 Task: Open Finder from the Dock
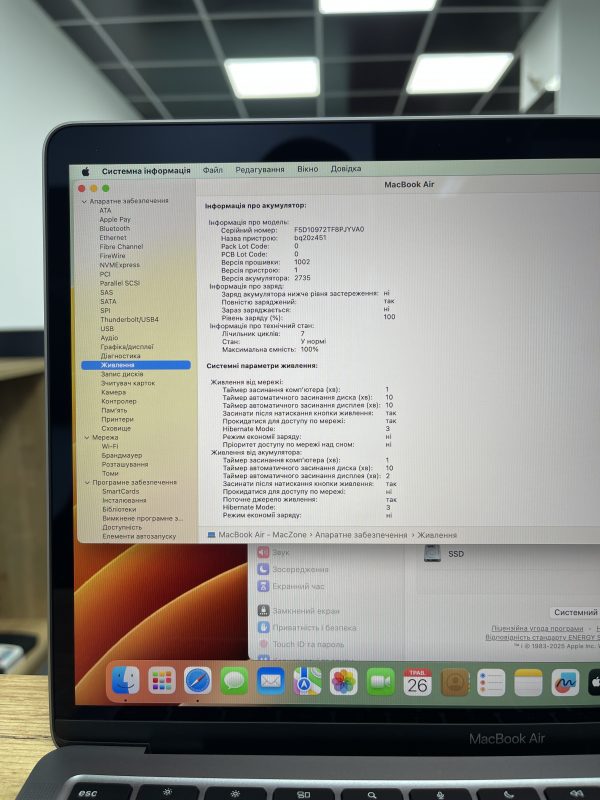pyautogui.click(x=126, y=681)
